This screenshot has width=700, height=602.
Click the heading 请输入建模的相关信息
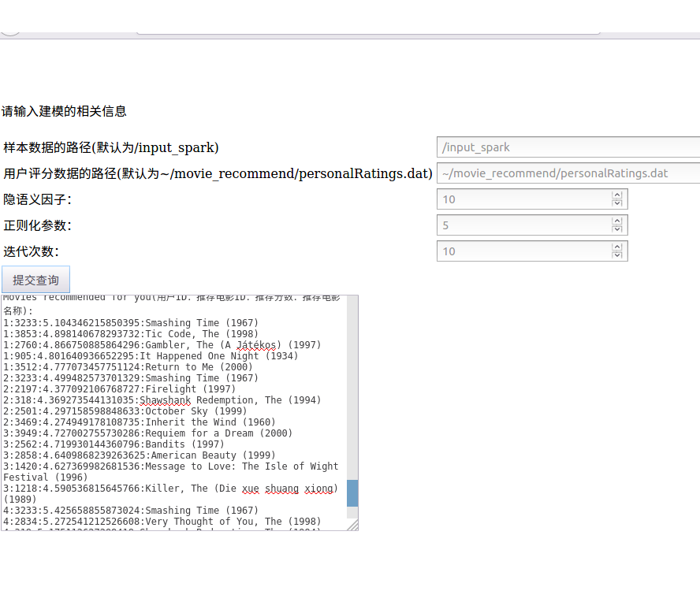(x=64, y=111)
